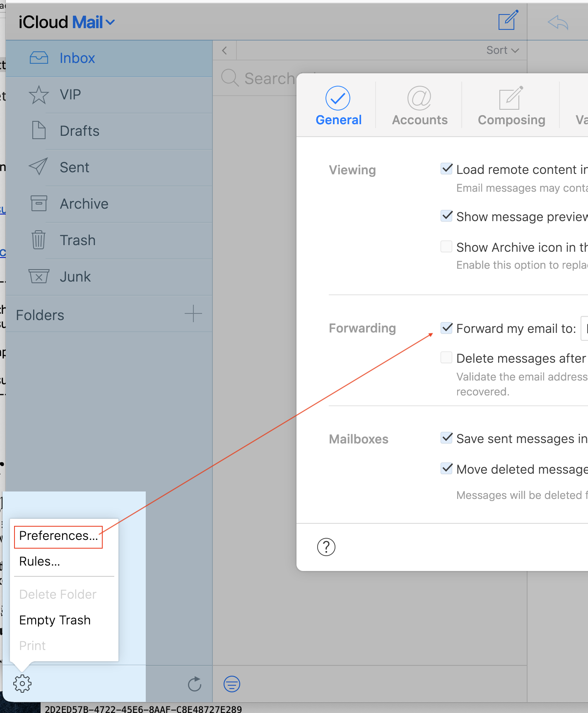Click the reply arrow icon

pyautogui.click(x=558, y=22)
